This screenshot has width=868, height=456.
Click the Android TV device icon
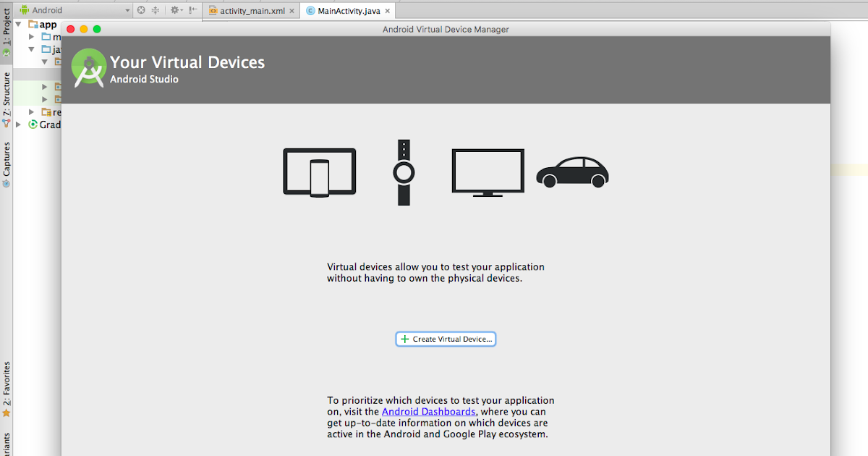pos(488,171)
